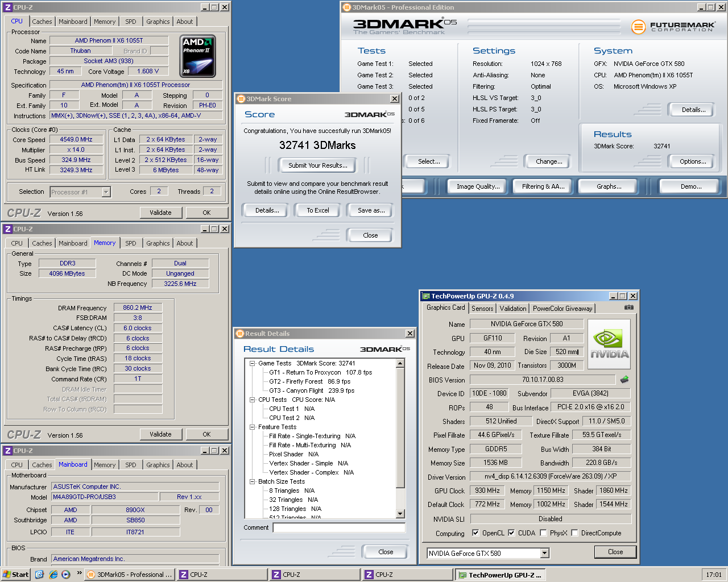This screenshot has height=582, width=728.
Task: Click OK in the Memory CPU-Z window
Action: (206, 434)
